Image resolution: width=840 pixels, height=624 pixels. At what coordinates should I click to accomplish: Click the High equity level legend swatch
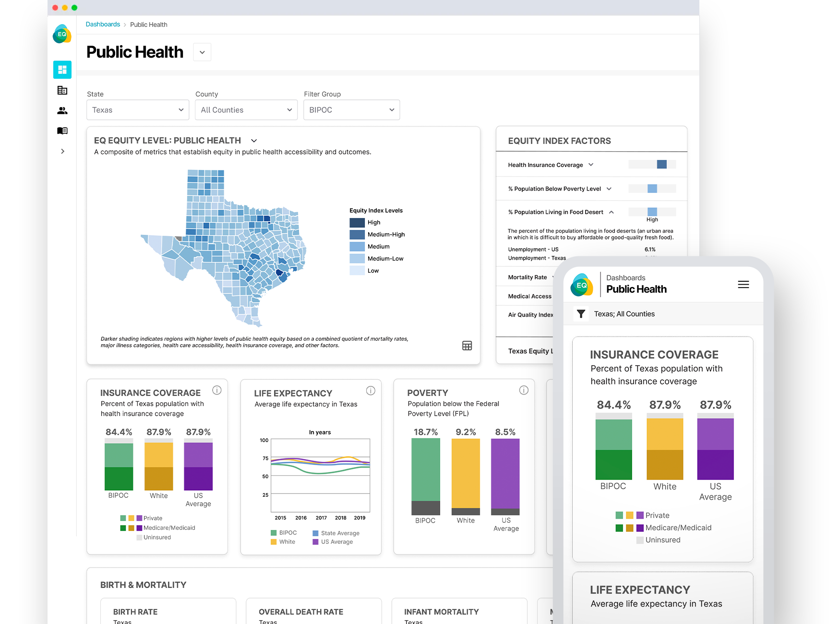tap(357, 223)
